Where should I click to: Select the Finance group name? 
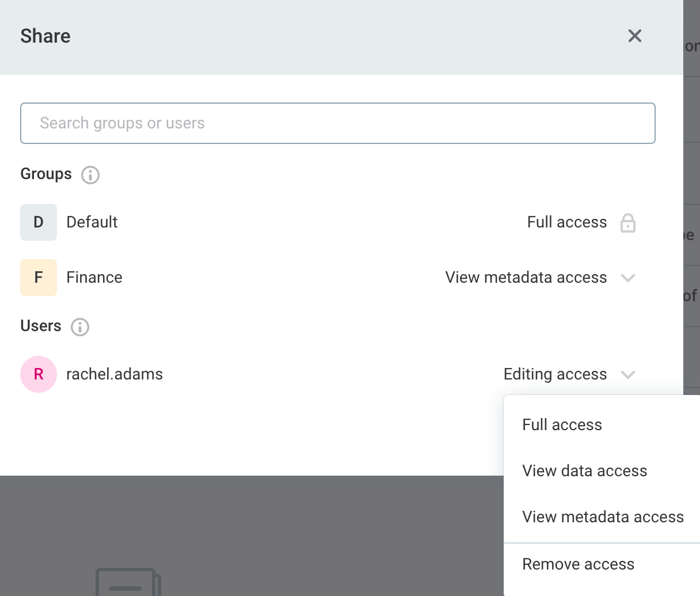click(x=94, y=278)
